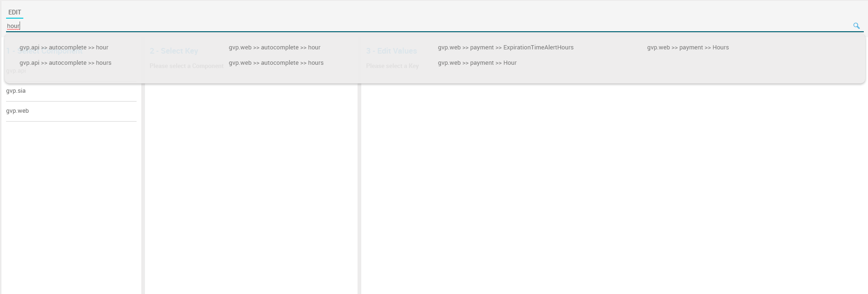Focus the search field containing 'hour'

pos(420,26)
